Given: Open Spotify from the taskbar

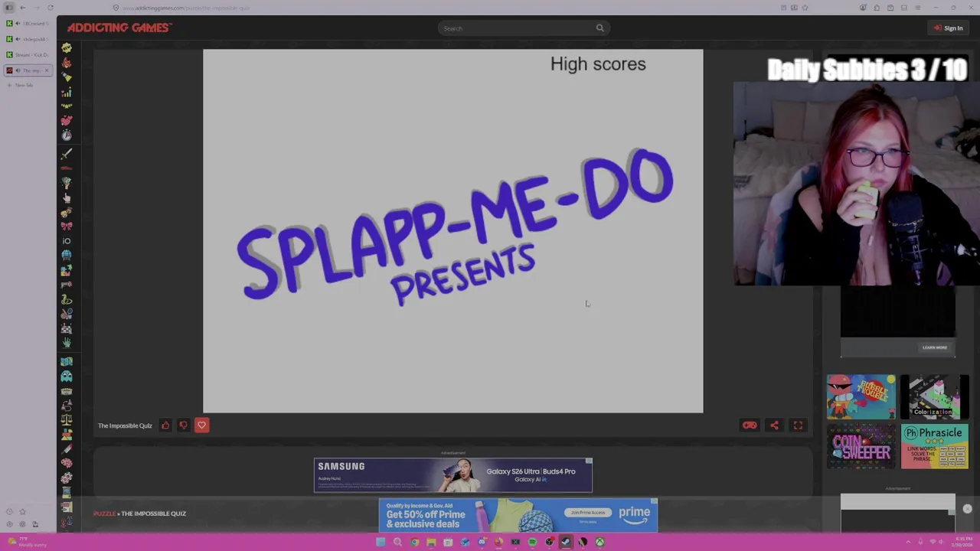Looking at the screenshot, I should [x=532, y=542].
